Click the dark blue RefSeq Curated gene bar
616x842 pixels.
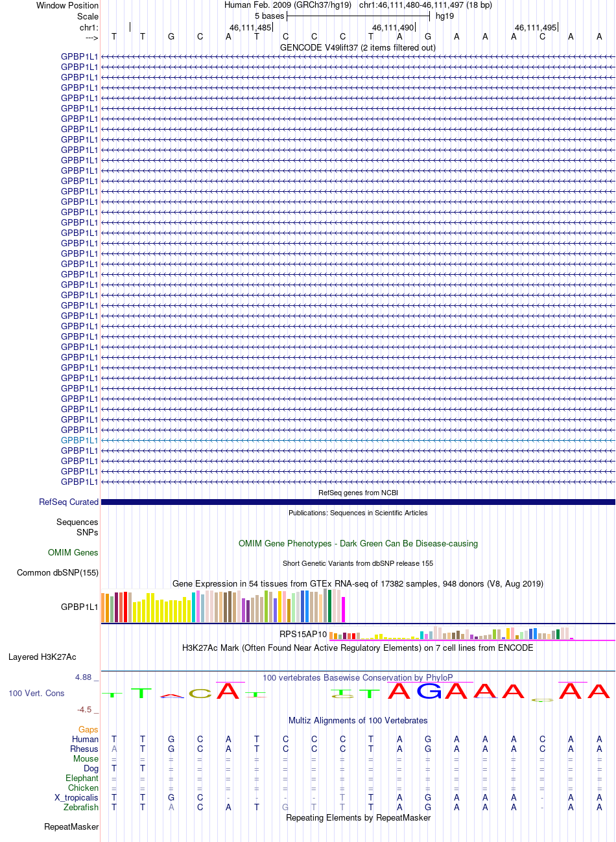(358, 502)
